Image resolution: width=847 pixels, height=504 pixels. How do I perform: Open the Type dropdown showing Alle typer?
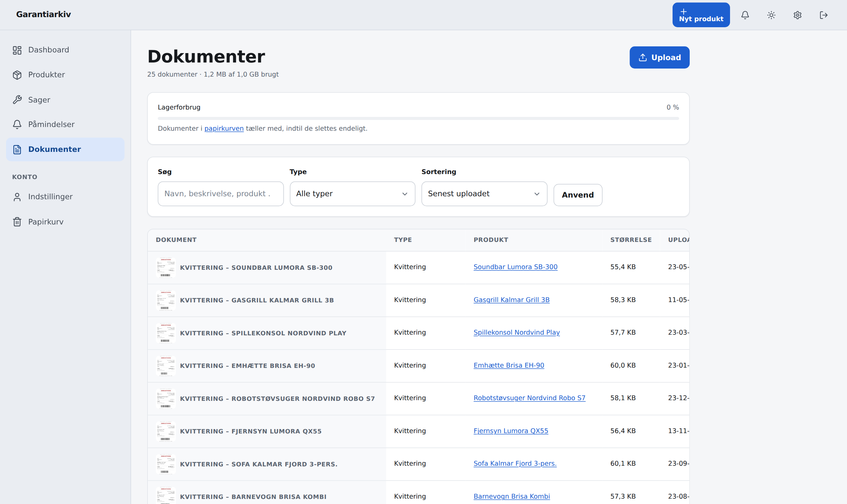[352, 194]
